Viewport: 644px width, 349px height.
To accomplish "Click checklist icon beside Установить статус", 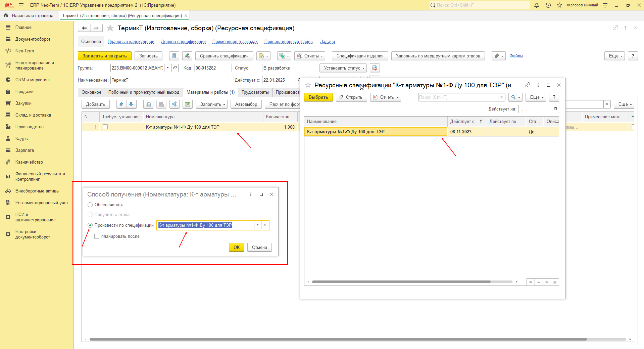I will (x=375, y=68).
